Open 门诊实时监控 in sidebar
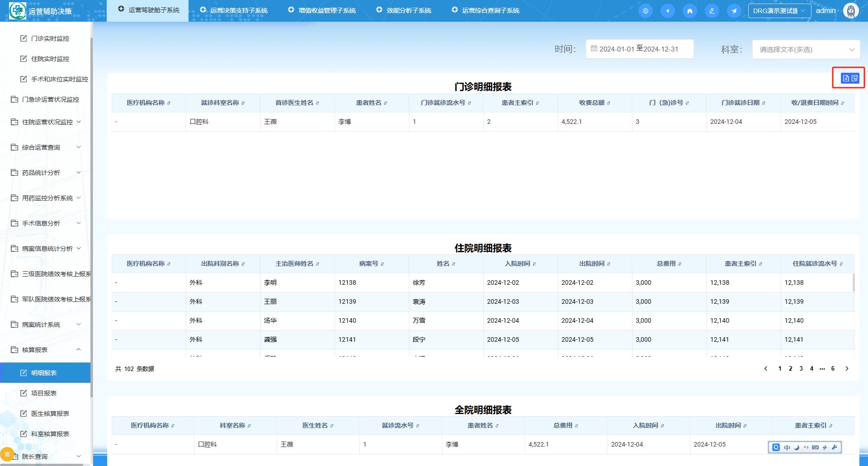Screen dimensions: 868x466 45,38
